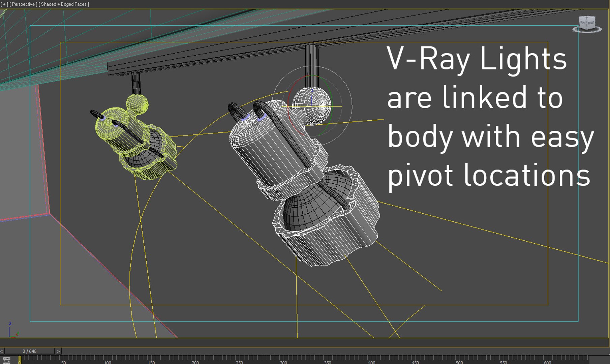Open the viewport [+] general menu

(x=4, y=4)
